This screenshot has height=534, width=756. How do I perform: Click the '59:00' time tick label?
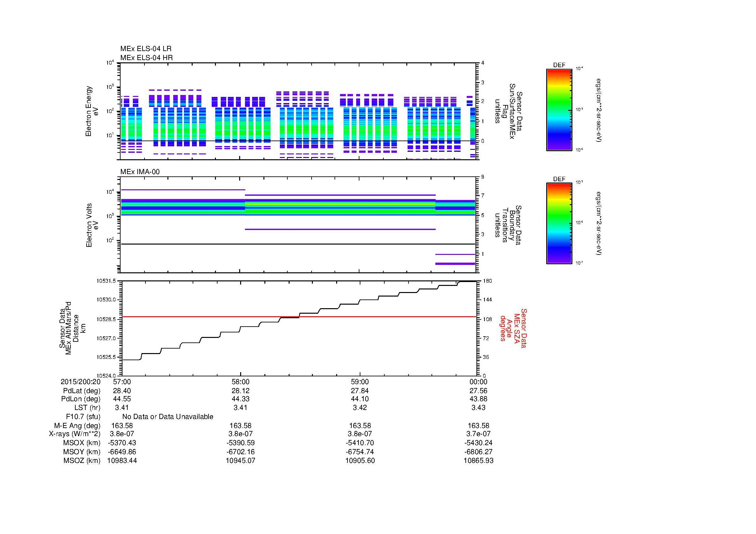click(360, 382)
